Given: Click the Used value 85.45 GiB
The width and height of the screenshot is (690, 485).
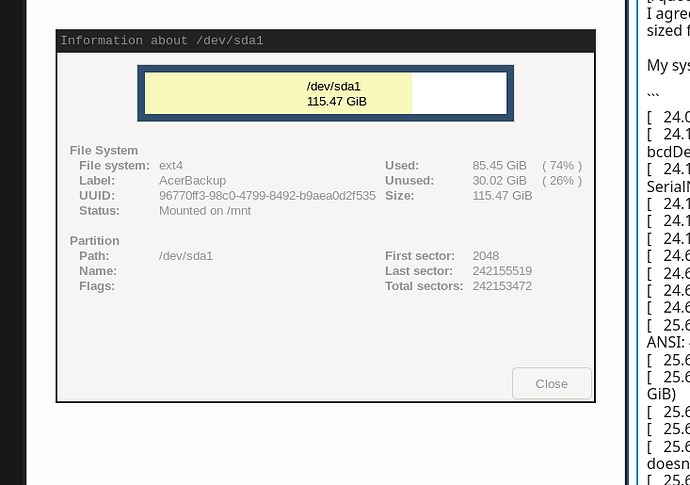Looking at the screenshot, I should click(499, 166).
